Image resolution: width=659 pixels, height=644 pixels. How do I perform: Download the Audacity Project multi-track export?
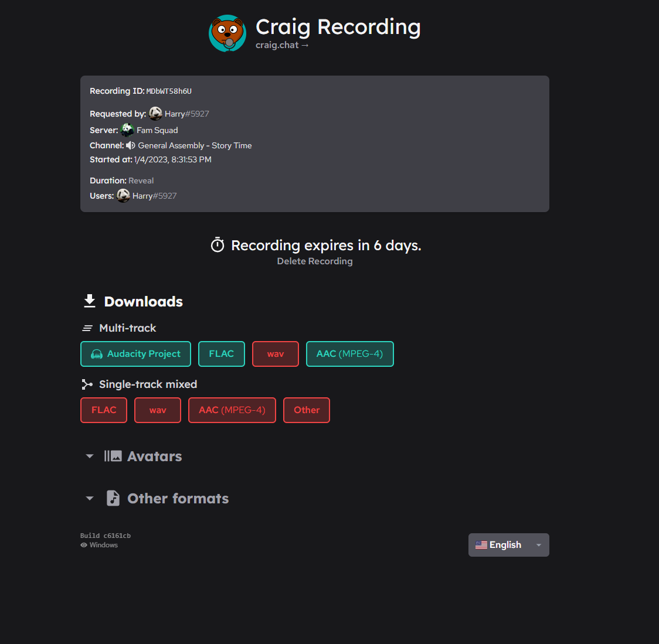coord(135,353)
